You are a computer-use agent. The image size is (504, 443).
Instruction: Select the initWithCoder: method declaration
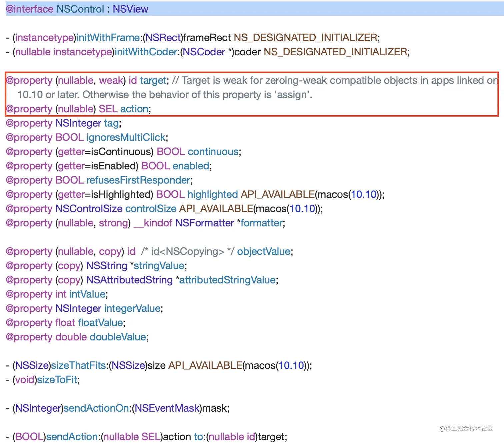click(208, 52)
